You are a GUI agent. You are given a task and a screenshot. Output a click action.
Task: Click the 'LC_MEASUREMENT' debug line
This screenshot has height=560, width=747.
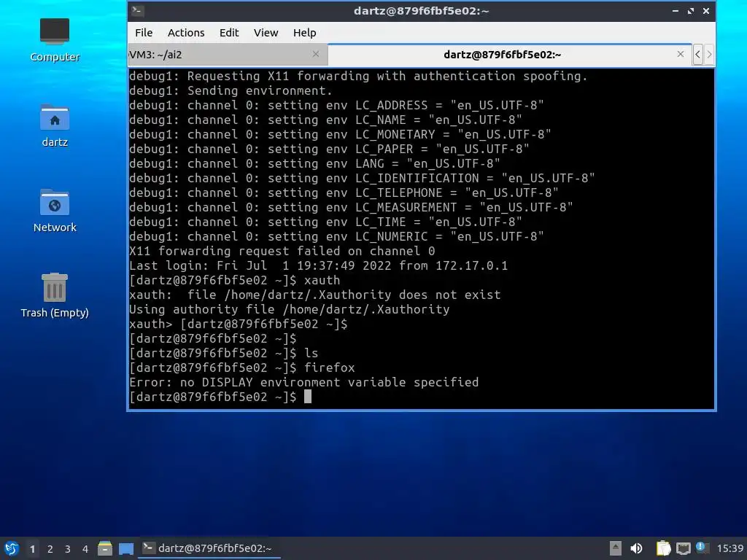click(x=351, y=207)
